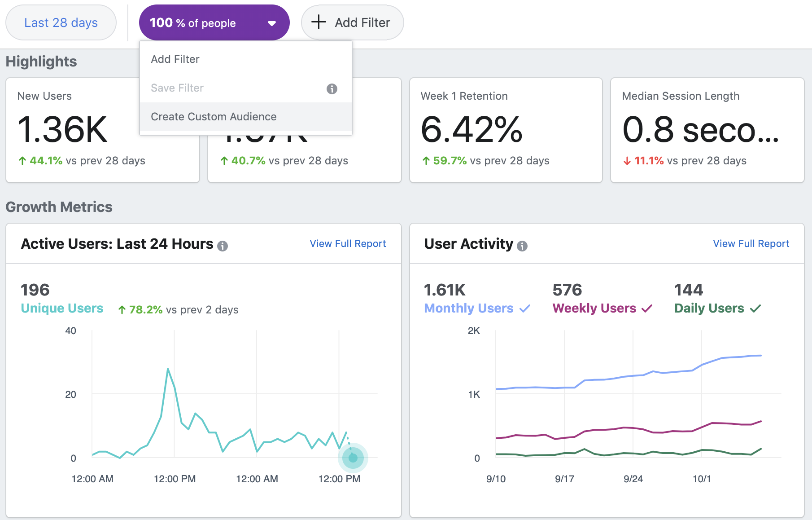The image size is (812, 520).
Task: Open the 100% of people filter dropdown
Action: [214, 22]
